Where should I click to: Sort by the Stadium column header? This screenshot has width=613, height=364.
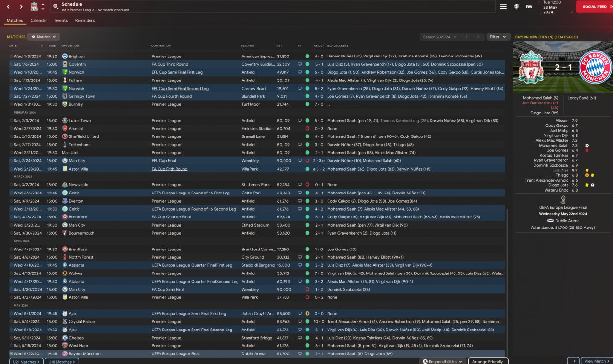coord(248,46)
